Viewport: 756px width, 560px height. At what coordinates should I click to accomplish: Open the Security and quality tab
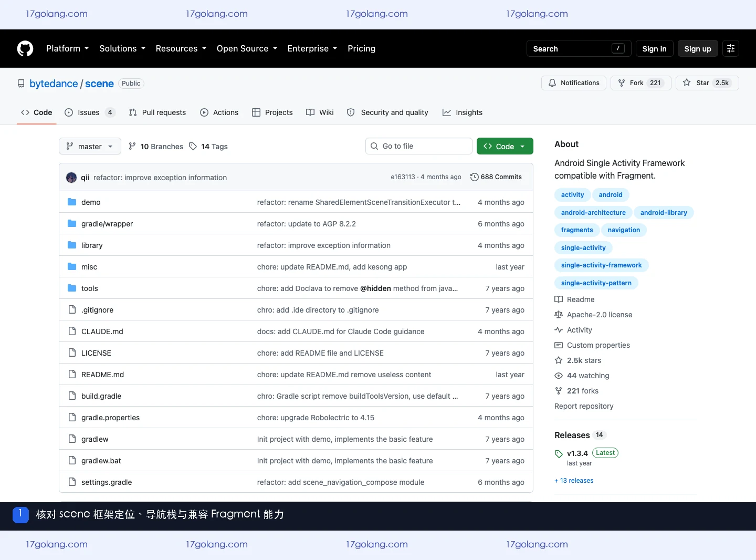point(387,112)
